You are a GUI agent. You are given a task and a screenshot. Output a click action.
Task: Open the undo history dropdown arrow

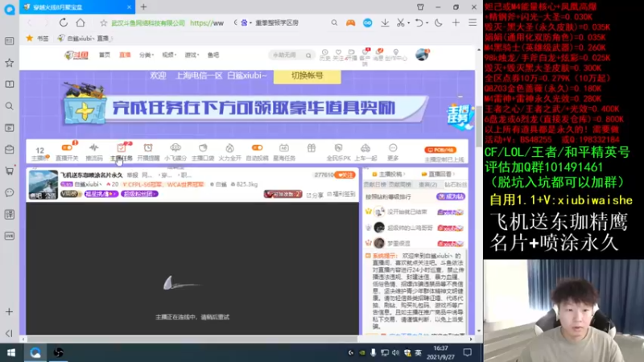[x=427, y=23]
